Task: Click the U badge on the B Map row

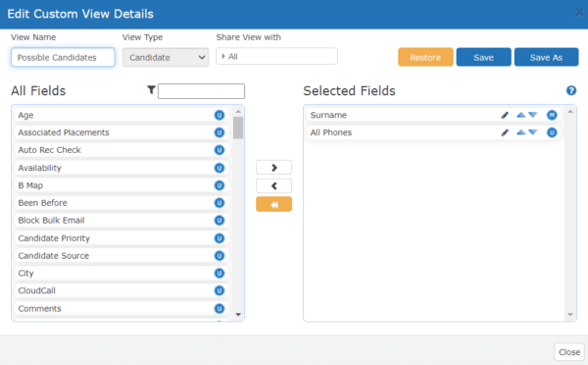Action: tap(220, 185)
